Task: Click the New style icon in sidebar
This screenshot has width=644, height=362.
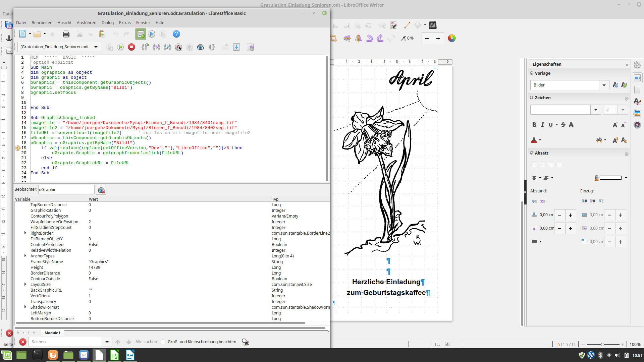Action: (x=624, y=85)
